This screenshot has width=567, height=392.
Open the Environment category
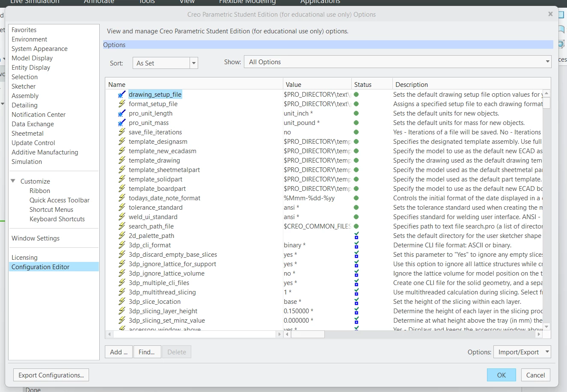[x=29, y=39]
